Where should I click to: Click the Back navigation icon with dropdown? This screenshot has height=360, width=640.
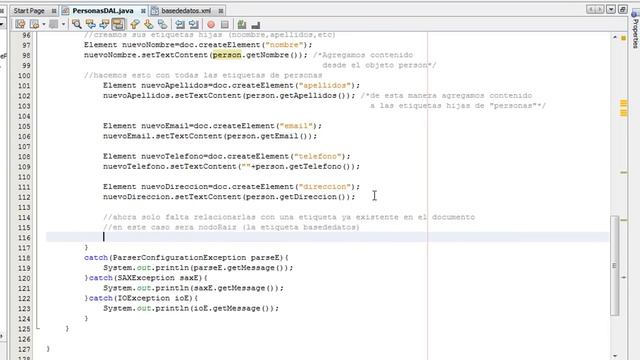click(35, 24)
